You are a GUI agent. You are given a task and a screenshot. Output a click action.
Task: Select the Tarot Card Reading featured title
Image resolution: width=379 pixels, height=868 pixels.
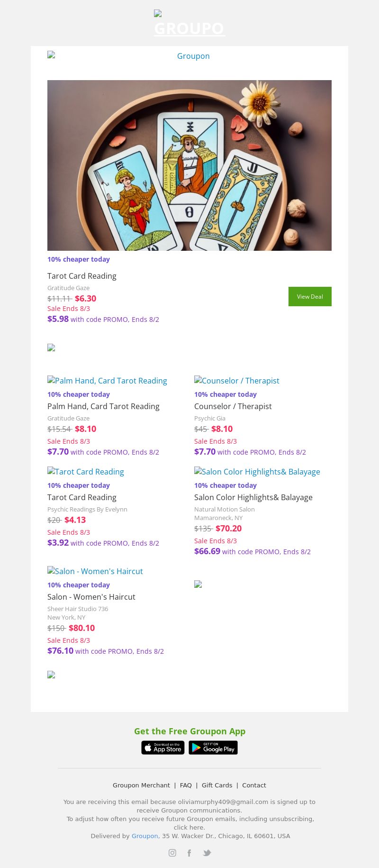point(82,276)
